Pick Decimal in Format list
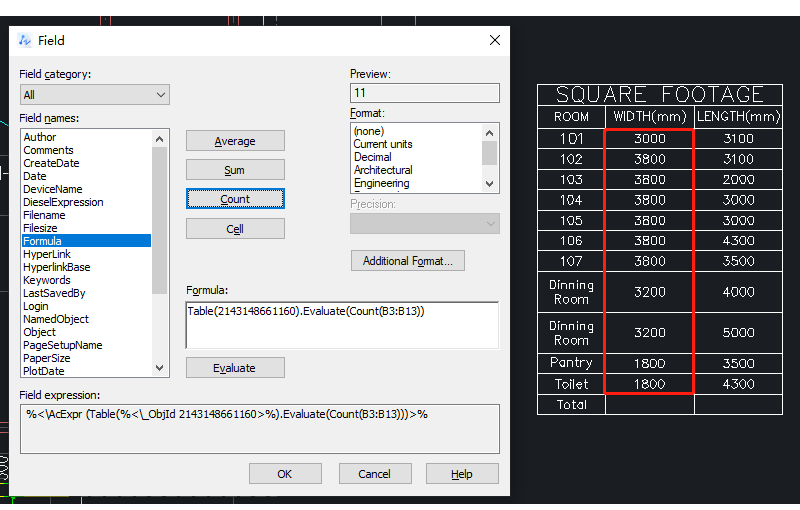This screenshot has height=510, width=800. tap(372, 157)
